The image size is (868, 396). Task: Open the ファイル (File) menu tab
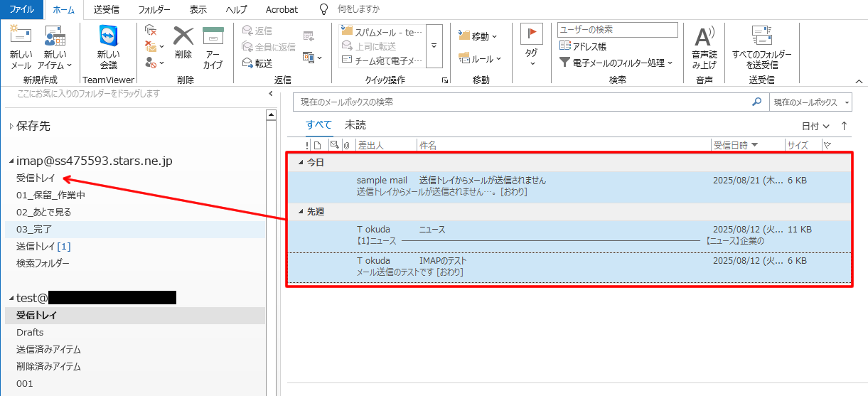[x=22, y=9]
